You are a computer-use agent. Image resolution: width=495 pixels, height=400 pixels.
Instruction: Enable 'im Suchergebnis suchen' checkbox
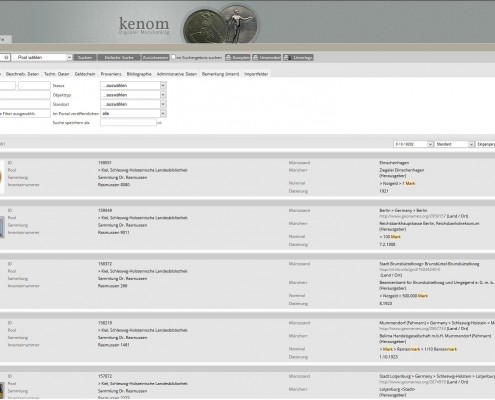[x=173, y=57]
